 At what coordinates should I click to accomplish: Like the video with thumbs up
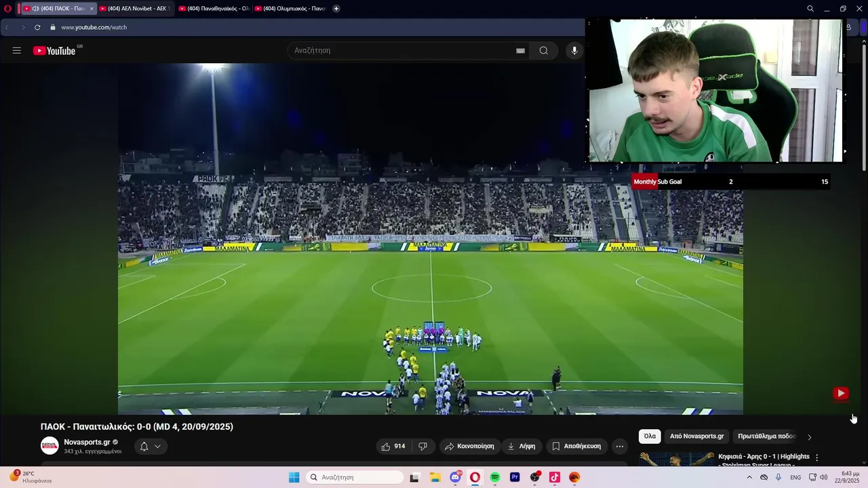(x=393, y=446)
